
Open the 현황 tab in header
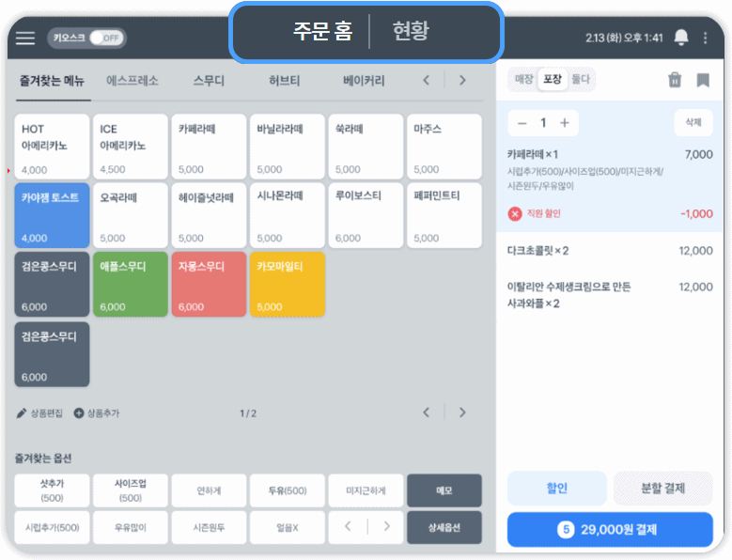pyautogui.click(x=411, y=32)
